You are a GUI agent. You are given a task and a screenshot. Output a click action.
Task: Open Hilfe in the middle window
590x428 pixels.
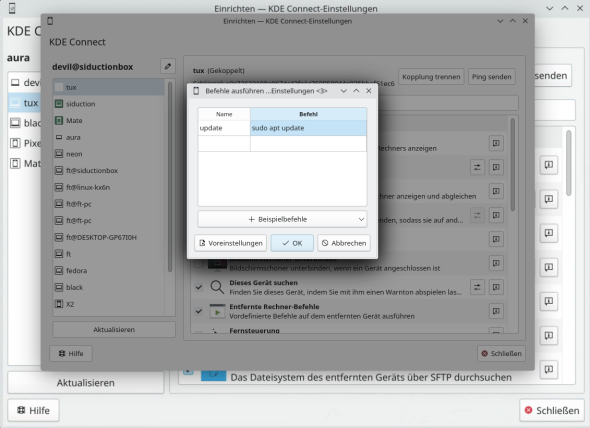pos(71,353)
